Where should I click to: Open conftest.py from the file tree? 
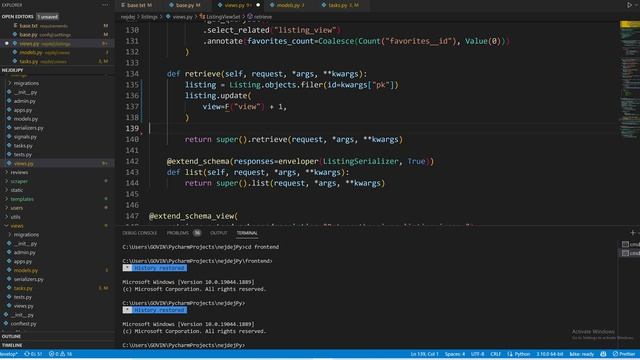coord(23,324)
